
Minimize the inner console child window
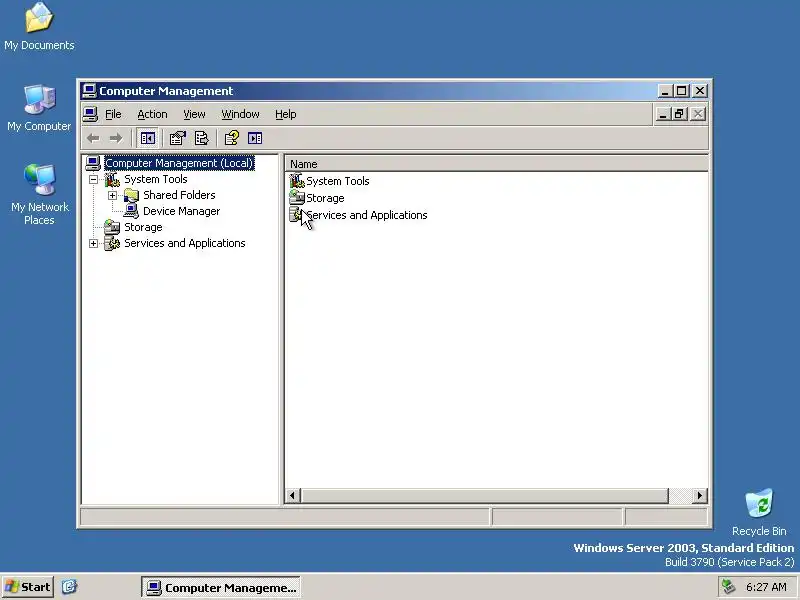(x=662, y=114)
